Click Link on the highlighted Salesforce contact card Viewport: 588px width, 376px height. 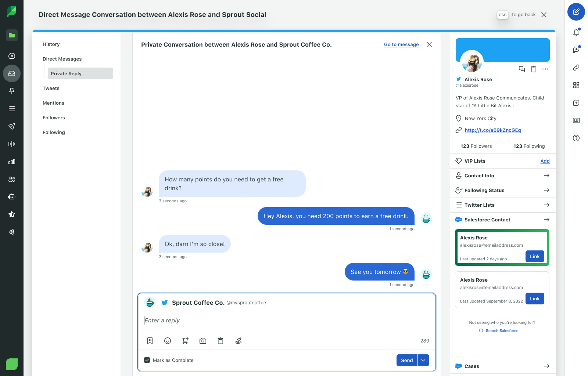[x=535, y=256]
